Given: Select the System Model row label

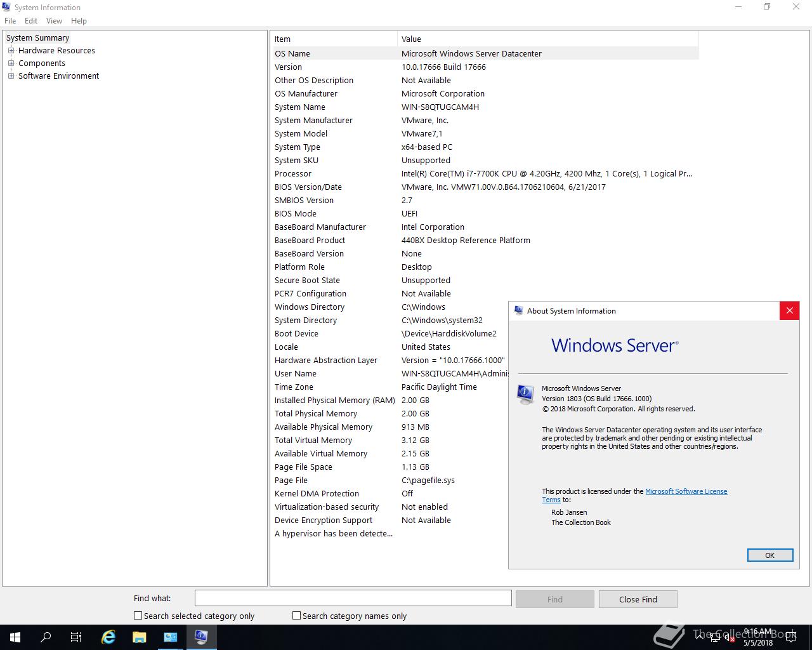Looking at the screenshot, I should point(301,133).
